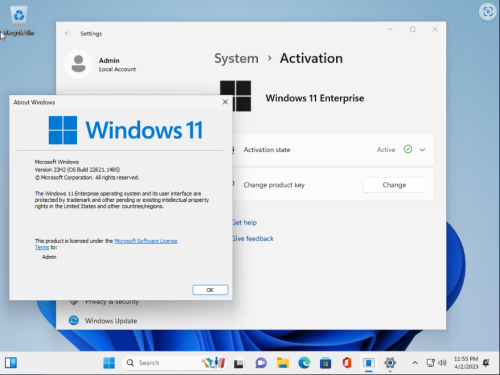Launch Microsoft Edge from the taskbar
500x375 pixels.
304,363
